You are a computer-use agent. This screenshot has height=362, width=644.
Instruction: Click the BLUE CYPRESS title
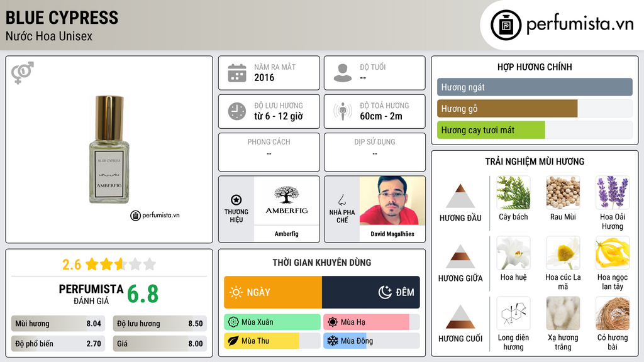(62, 18)
